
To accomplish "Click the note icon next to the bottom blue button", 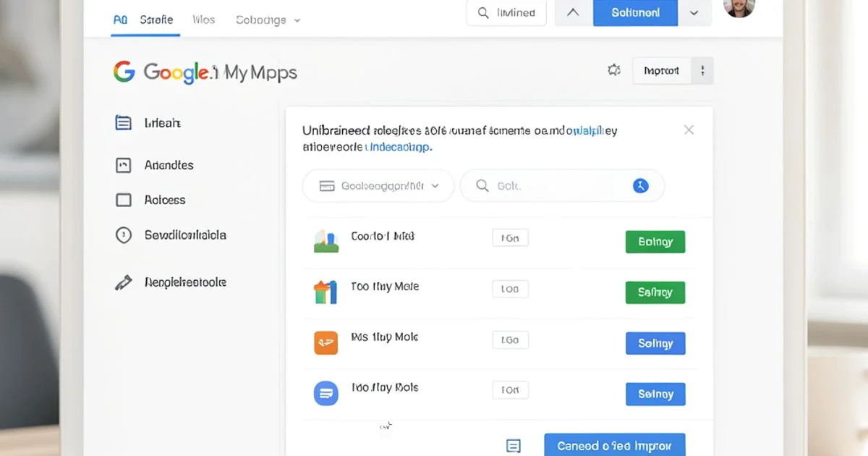I will (x=514, y=444).
